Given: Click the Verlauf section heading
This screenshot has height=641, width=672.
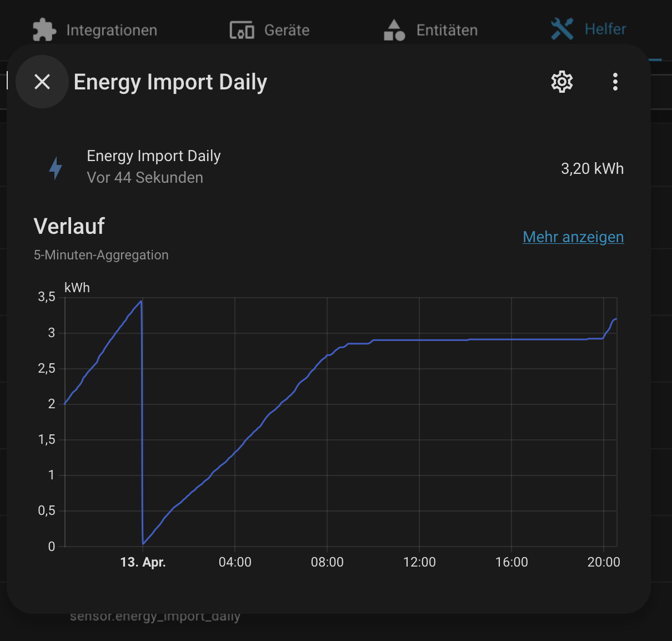Looking at the screenshot, I should point(69,227).
